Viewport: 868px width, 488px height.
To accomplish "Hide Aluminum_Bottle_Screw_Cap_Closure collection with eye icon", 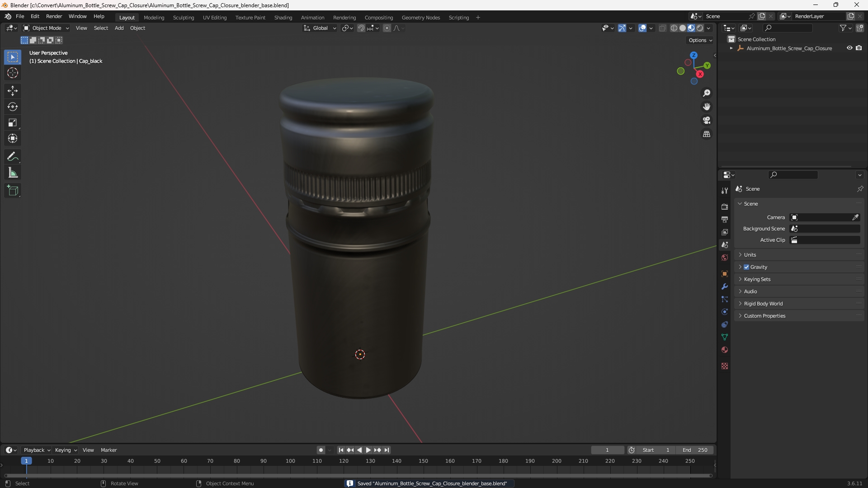I will (x=849, y=48).
